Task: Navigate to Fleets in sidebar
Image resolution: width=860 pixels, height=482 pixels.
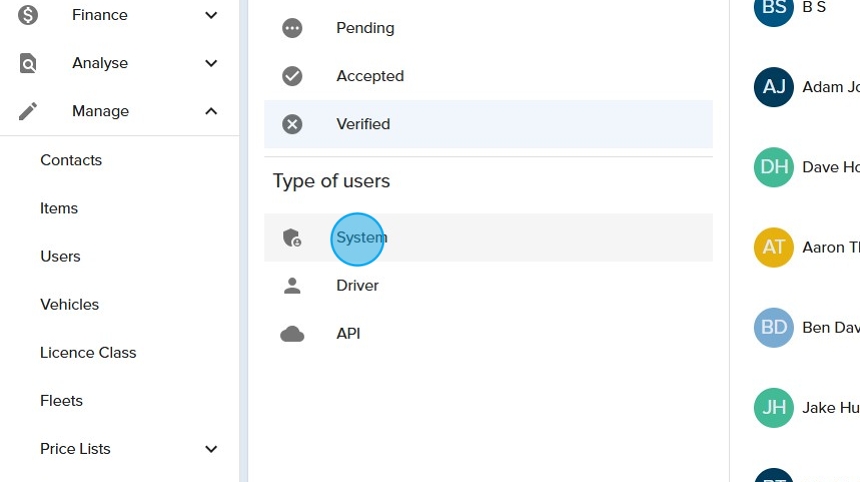Action: [x=61, y=400]
